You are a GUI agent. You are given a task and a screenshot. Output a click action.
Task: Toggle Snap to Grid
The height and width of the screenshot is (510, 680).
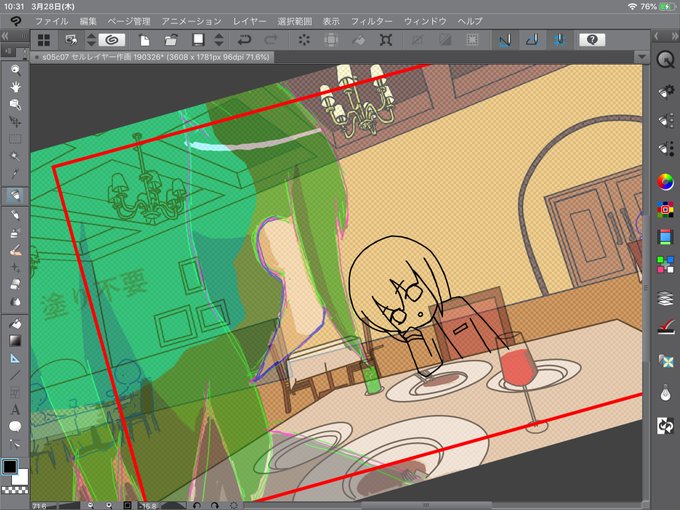[559, 40]
